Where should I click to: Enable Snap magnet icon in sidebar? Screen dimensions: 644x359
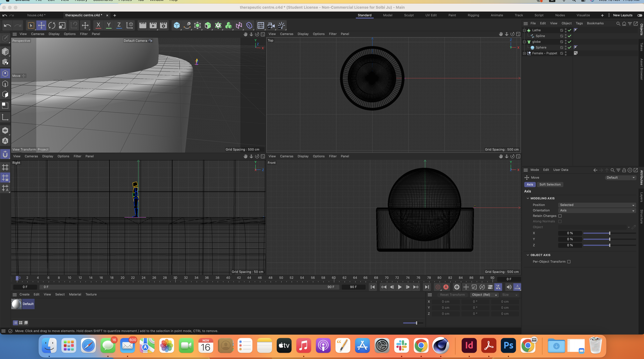tap(5, 154)
